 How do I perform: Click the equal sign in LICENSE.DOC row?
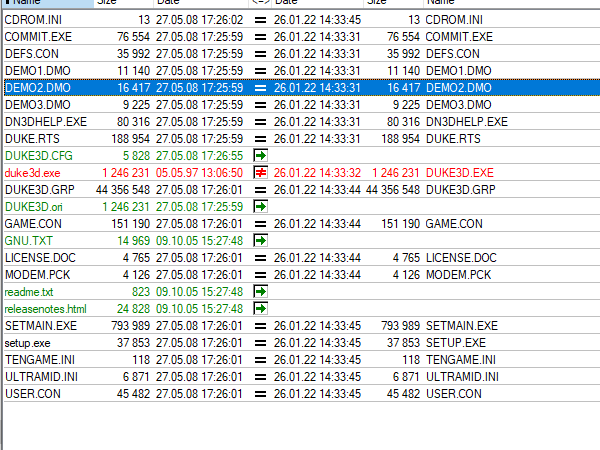pyautogui.click(x=260, y=258)
